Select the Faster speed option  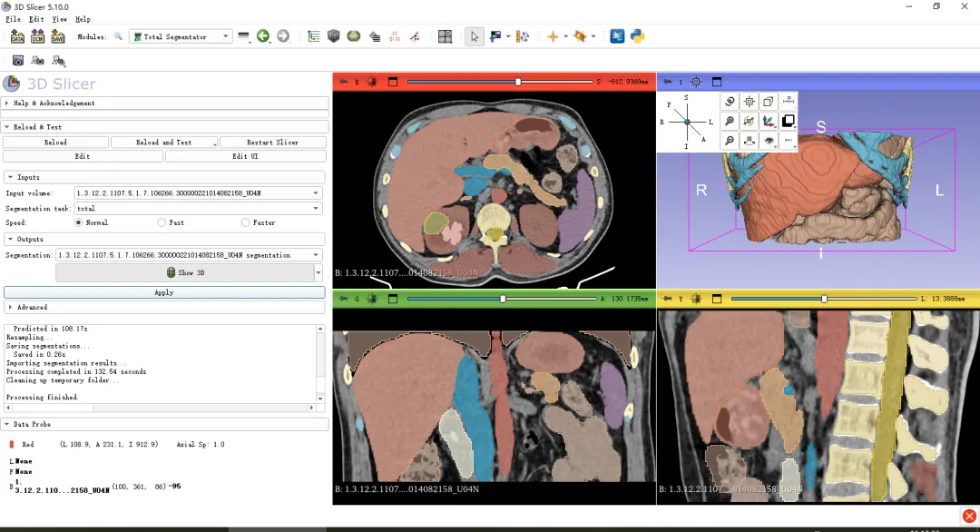(x=246, y=222)
